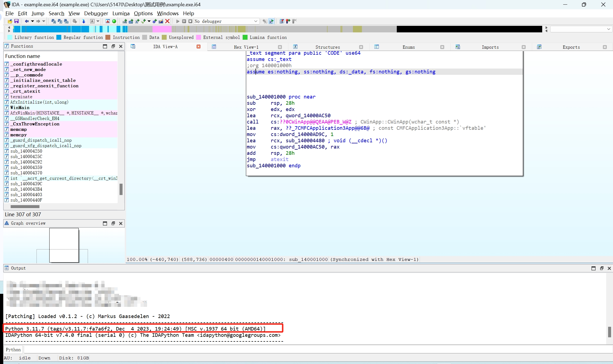Image resolution: width=613 pixels, height=364 pixels.
Task: Click the pink External symbol band region
Action: (x=162, y=29)
